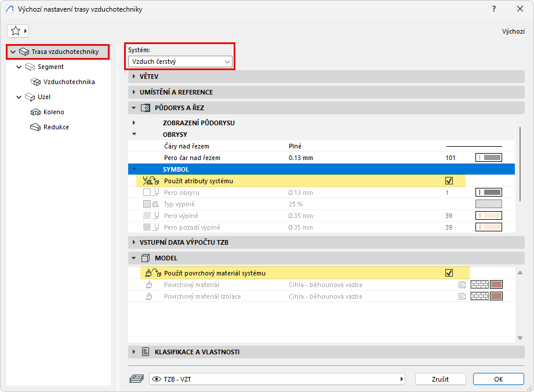Screen dimensions: 534x392
Task: Click the Zrušit button
Action: pos(440,379)
